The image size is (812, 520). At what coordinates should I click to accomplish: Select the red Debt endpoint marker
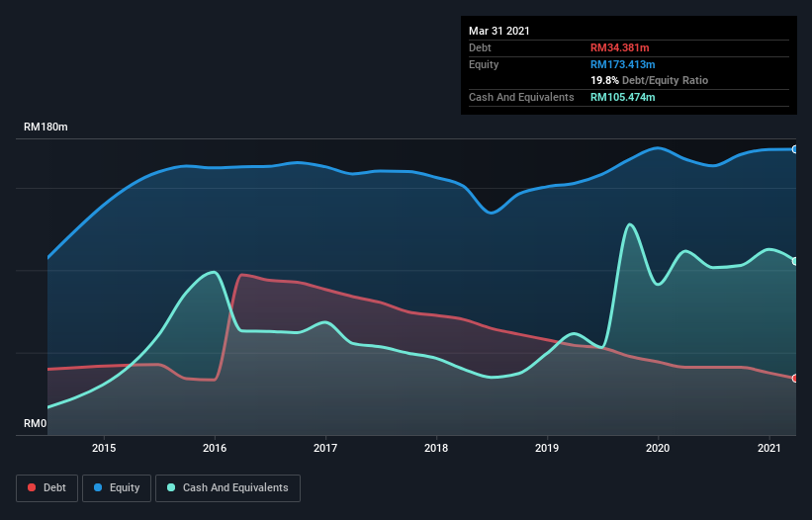click(795, 379)
